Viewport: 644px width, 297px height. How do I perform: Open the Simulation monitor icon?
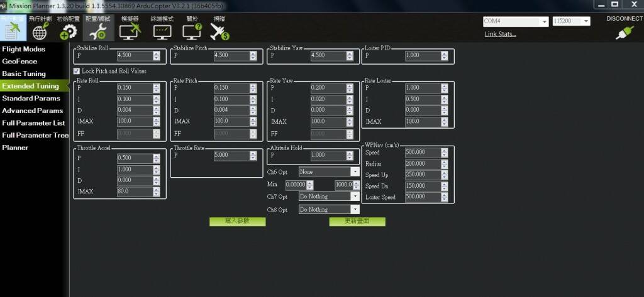(x=130, y=29)
